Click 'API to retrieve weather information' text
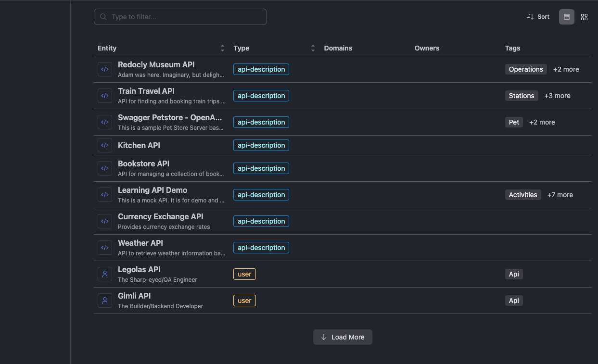 [x=172, y=253]
